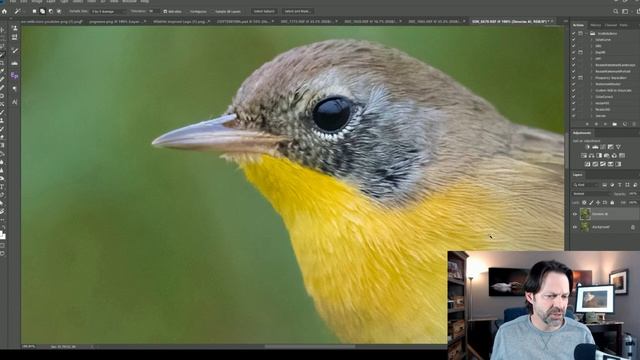Screen dimensions: 640x360
Task: Toggle dialog on/off for Frequency Separation action
Action: point(580,78)
